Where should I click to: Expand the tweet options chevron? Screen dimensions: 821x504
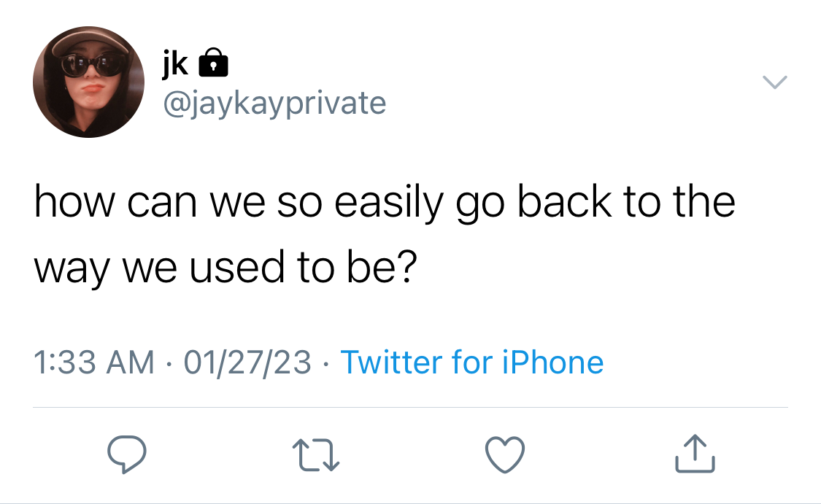pos(774,82)
